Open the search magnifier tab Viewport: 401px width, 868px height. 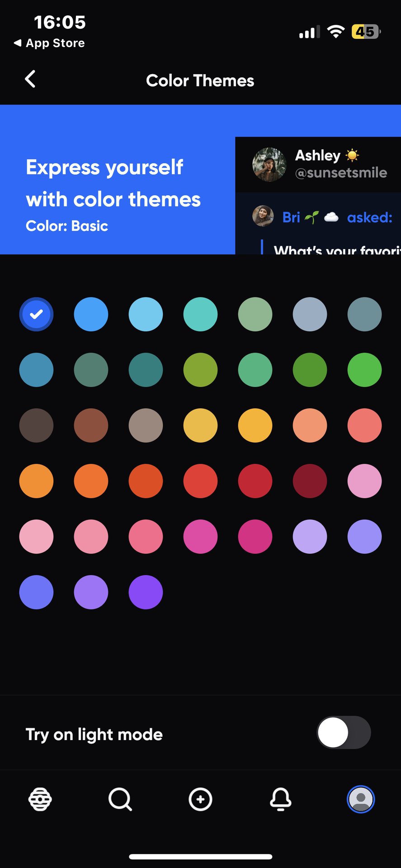coord(120,799)
